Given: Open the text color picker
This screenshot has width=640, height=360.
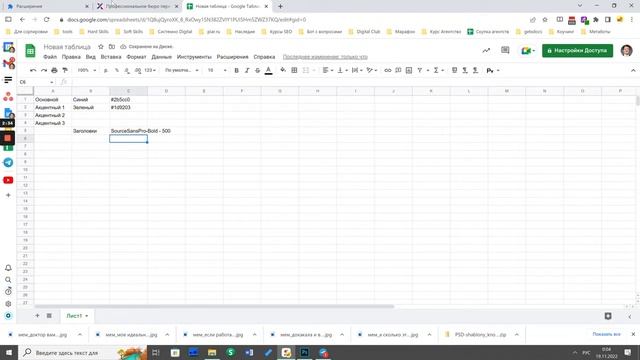Looking at the screenshot, I should coord(269,70).
